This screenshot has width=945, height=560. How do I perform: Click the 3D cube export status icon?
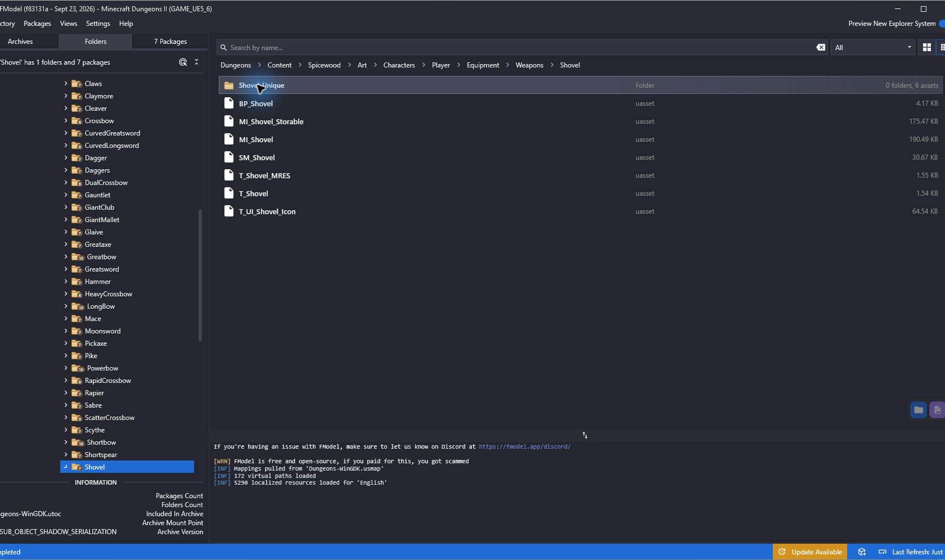click(862, 552)
